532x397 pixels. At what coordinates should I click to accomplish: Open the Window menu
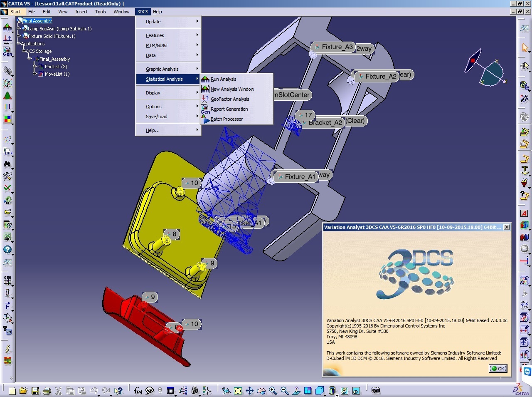point(122,12)
